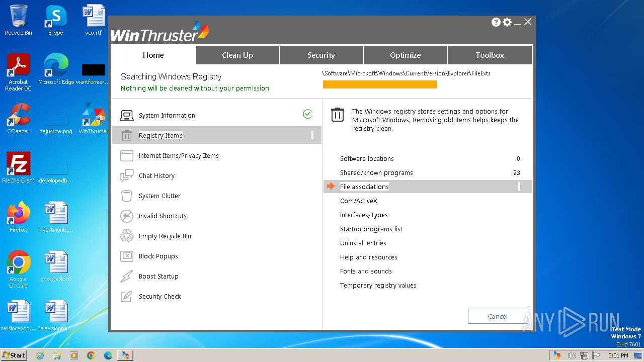644x362 pixels.
Task: Click the Shared/known programs row
Action: click(428, 172)
